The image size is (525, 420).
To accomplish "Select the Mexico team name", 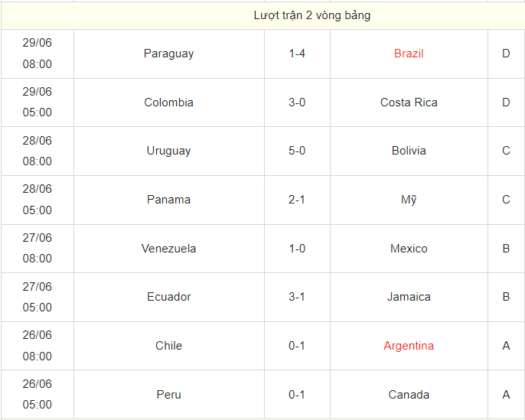I will click(409, 249).
